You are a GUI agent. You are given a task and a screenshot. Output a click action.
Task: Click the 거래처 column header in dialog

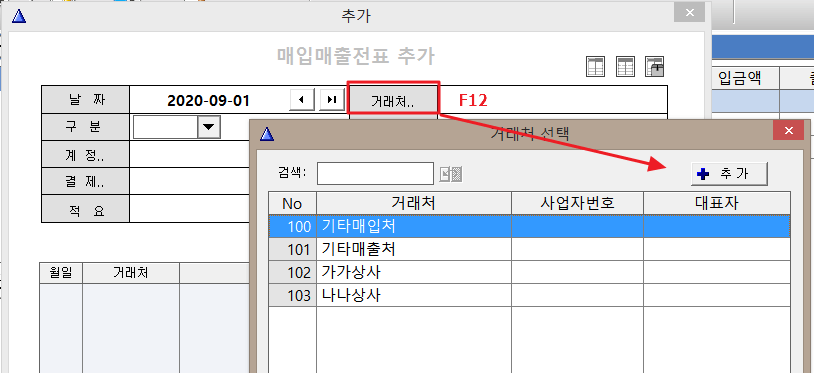[x=414, y=203]
